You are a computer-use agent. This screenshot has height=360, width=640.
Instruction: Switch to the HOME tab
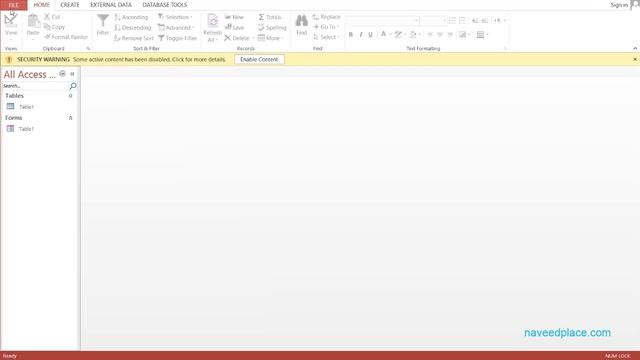click(x=42, y=5)
